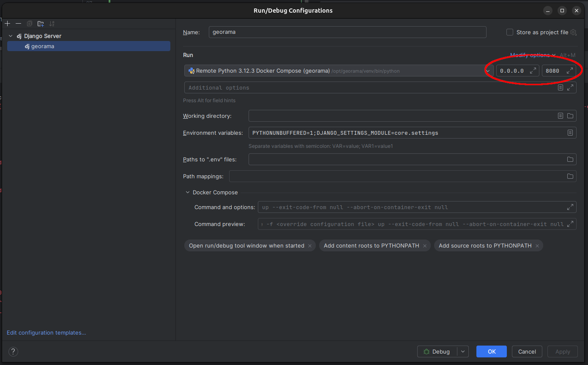Remove Add source roots to PYTHONPATH option
The width and height of the screenshot is (588, 365).
point(537,246)
